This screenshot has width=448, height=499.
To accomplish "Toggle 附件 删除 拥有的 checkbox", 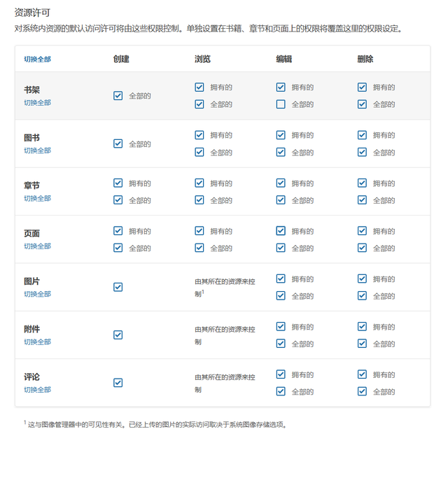I will coord(362,327).
